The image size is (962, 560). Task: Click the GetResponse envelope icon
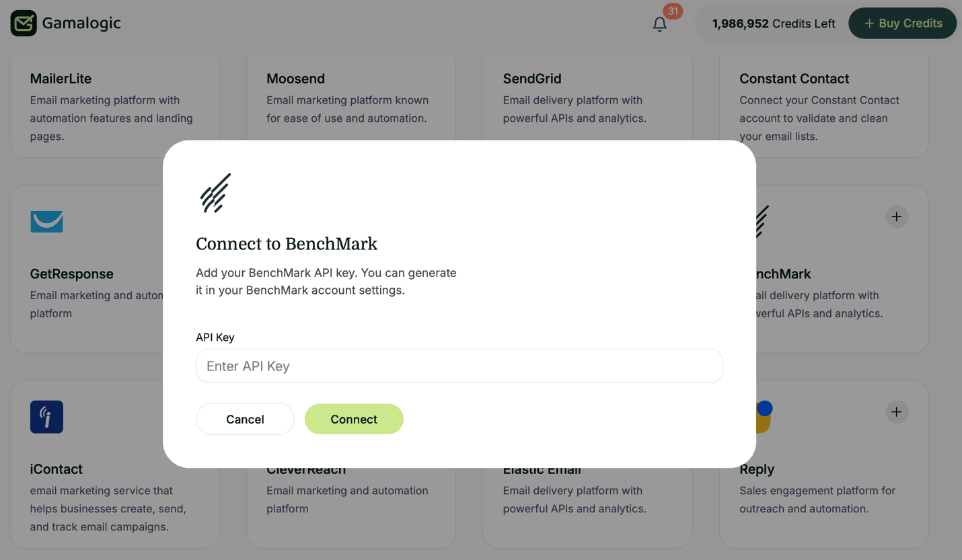(x=46, y=222)
